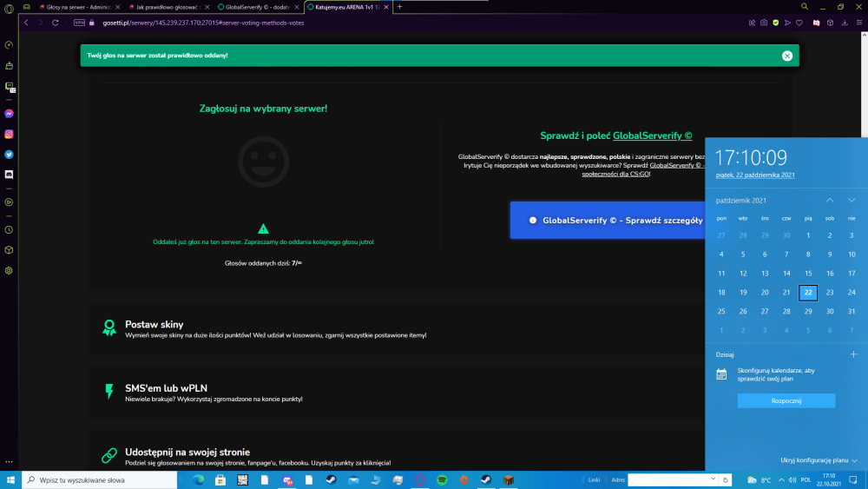Open the Discord taskbar icon
Viewport: 868px width, 489px height.
[x=287, y=480]
